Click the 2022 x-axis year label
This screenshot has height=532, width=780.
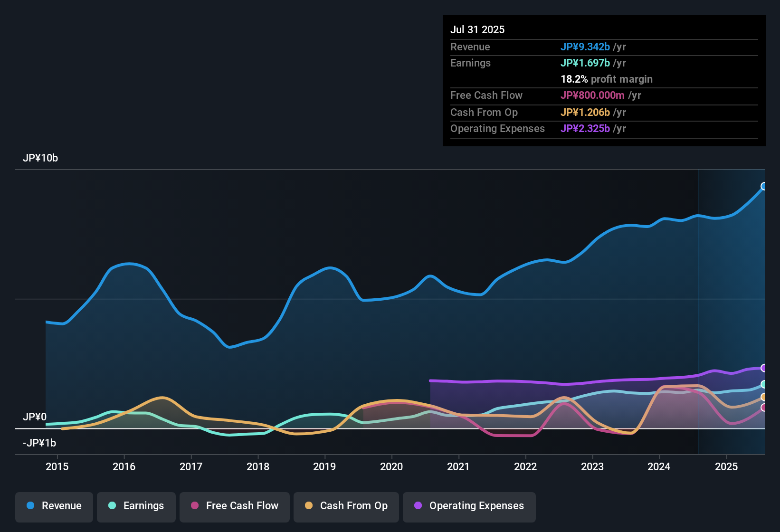tap(525, 467)
